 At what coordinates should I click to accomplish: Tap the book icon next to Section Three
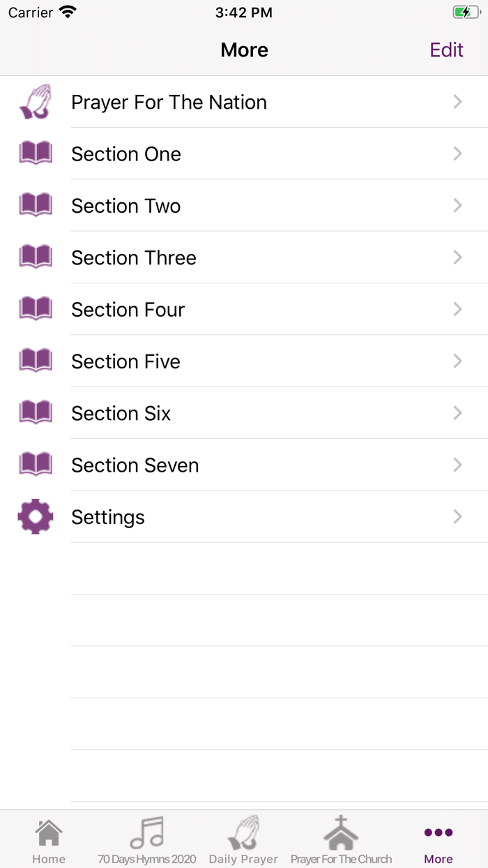[35, 257]
